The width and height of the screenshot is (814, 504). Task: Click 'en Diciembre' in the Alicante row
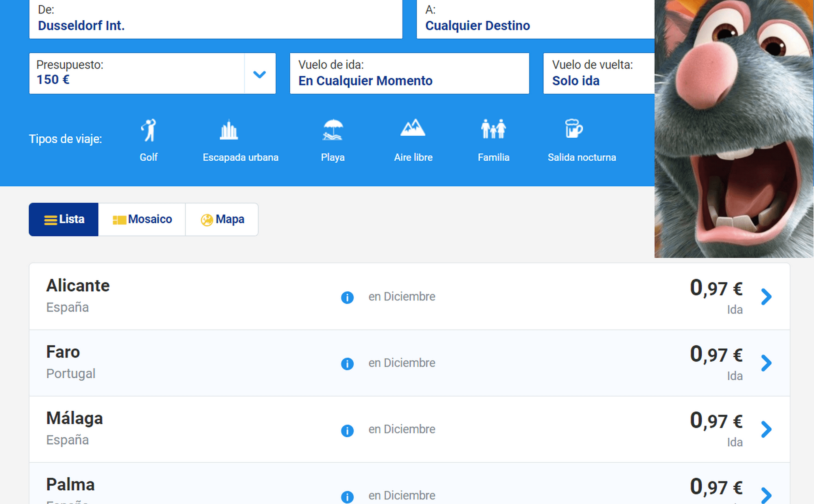click(402, 297)
